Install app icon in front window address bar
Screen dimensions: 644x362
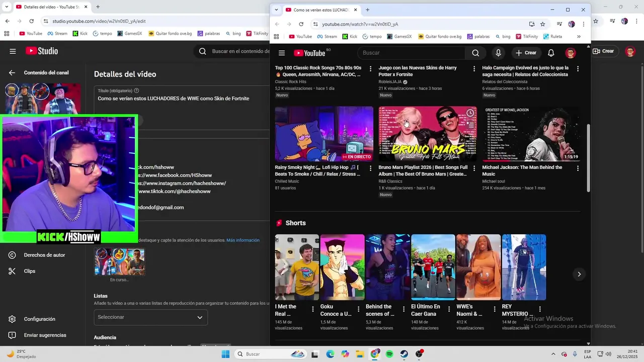tap(532, 24)
